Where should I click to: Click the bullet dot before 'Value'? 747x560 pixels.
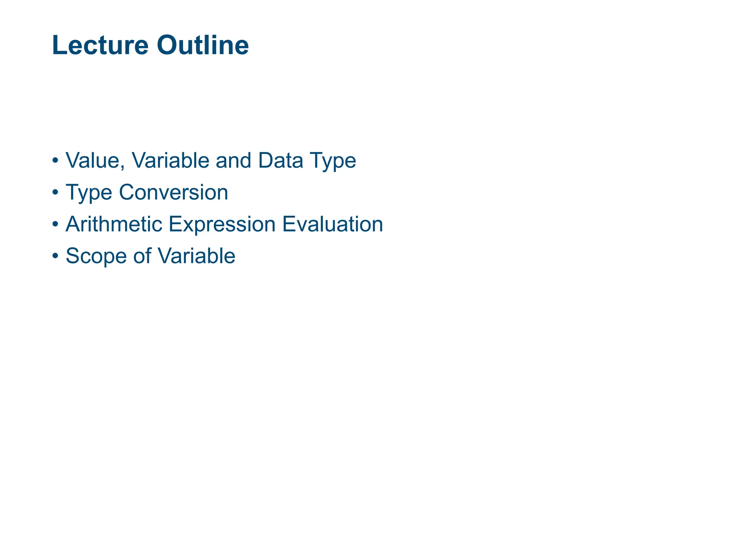[55, 160]
